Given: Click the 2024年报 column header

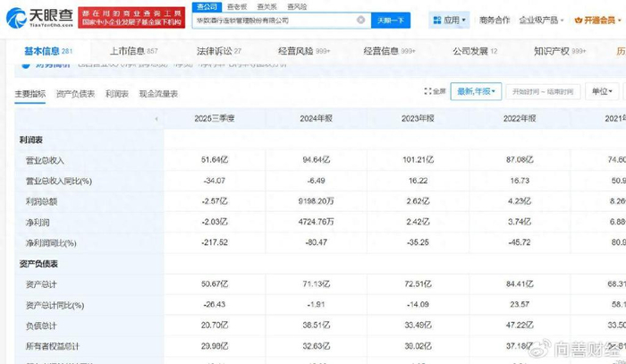Looking at the screenshot, I should pos(317,119).
